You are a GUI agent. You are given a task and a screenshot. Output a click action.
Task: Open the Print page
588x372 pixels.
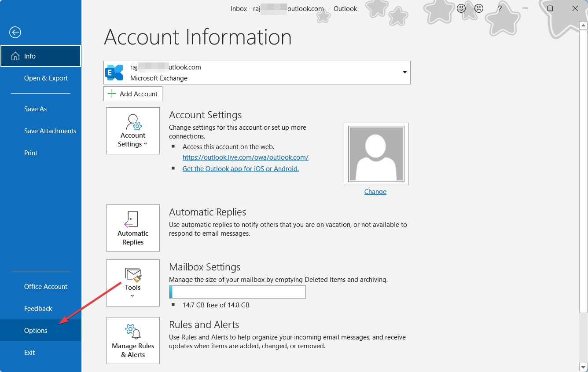[40, 153]
